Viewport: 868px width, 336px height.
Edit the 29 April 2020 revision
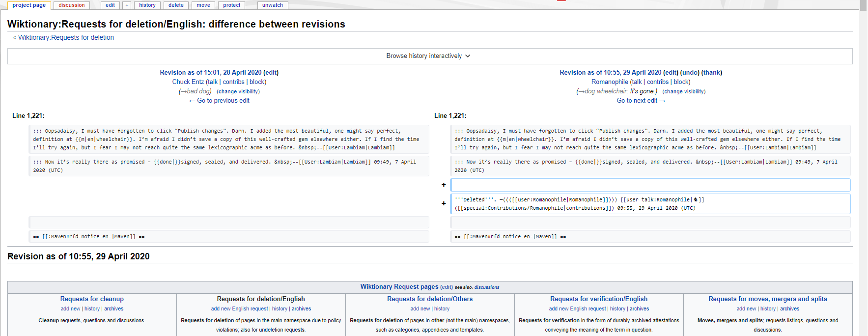pos(671,72)
